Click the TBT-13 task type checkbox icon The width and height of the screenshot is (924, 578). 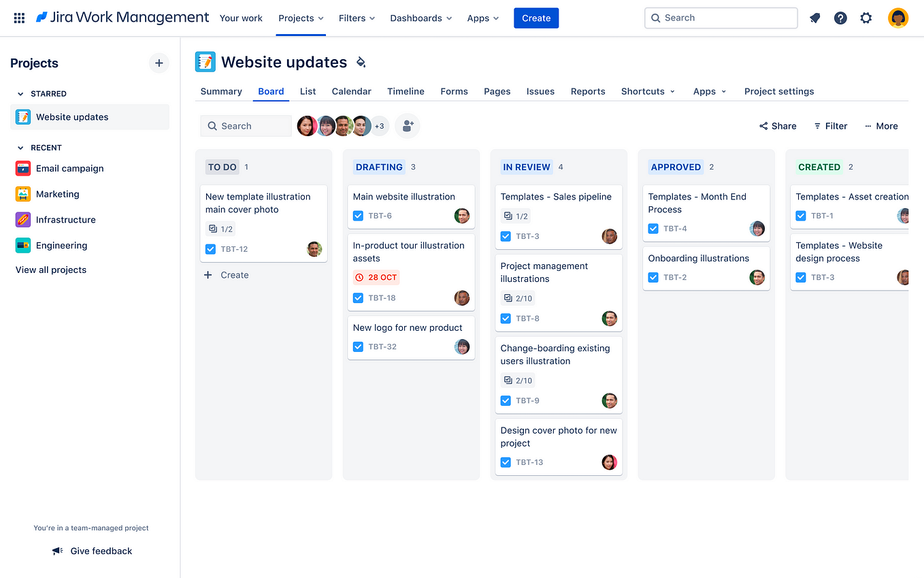tap(506, 462)
